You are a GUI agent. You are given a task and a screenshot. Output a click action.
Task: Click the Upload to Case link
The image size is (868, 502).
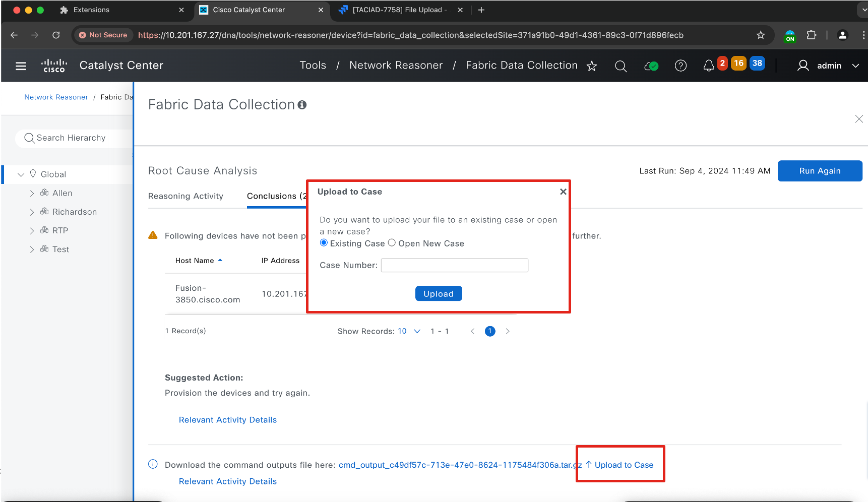pos(619,465)
